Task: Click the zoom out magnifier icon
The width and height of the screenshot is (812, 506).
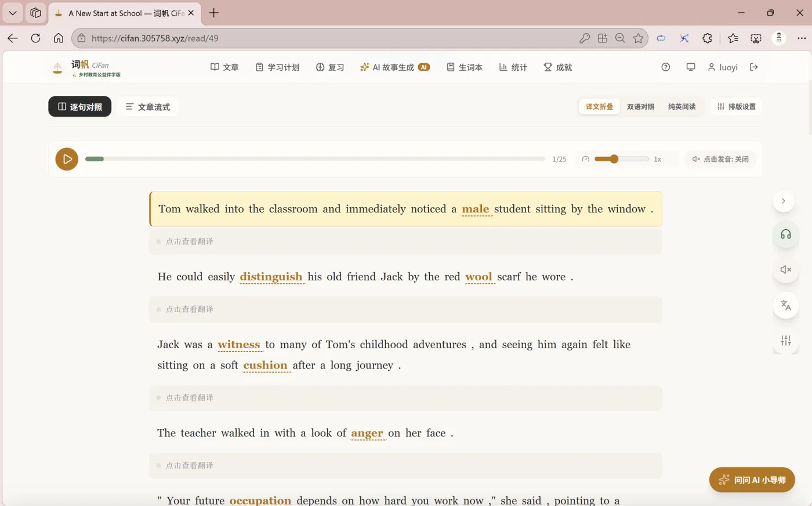Action: pos(620,38)
